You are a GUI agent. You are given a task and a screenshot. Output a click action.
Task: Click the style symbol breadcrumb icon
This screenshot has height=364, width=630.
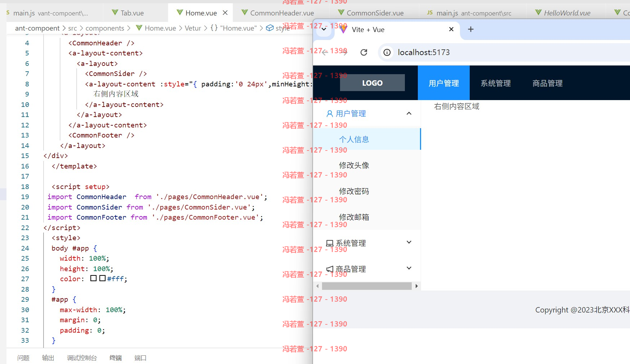tap(269, 28)
